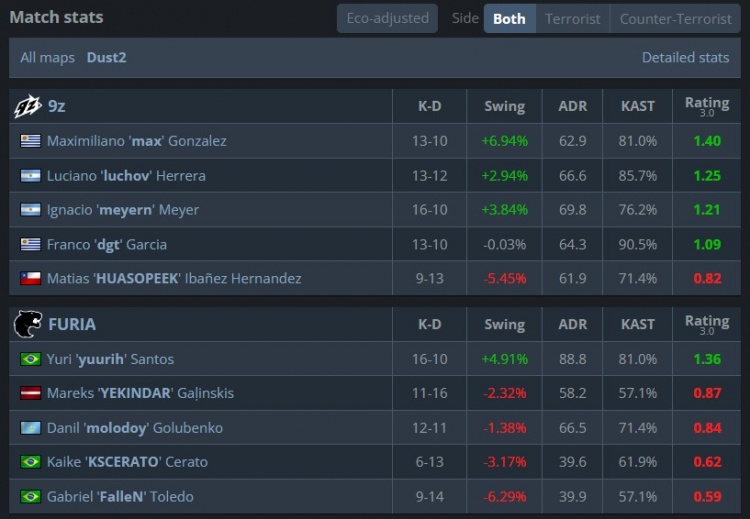Click KSCERATO's 39.6 ADR value
The height and width of the screenshot is (519, 750).
point(573,462)
